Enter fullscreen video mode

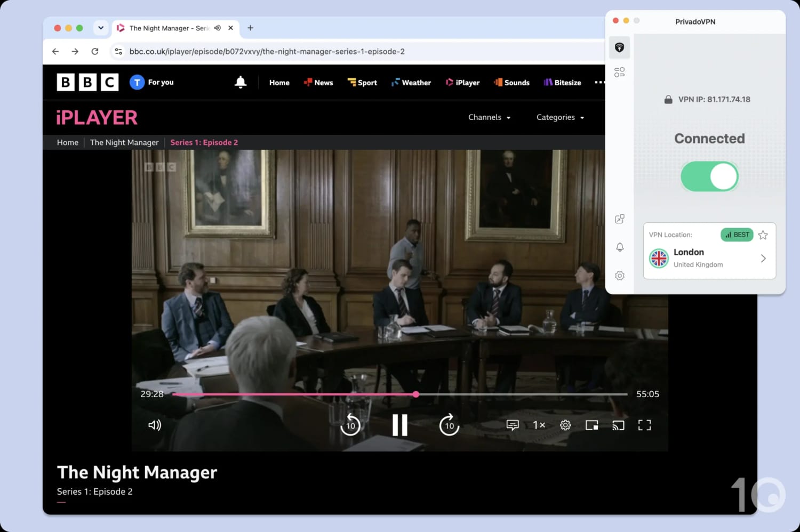pyautogui.click(x=644, y=425)
